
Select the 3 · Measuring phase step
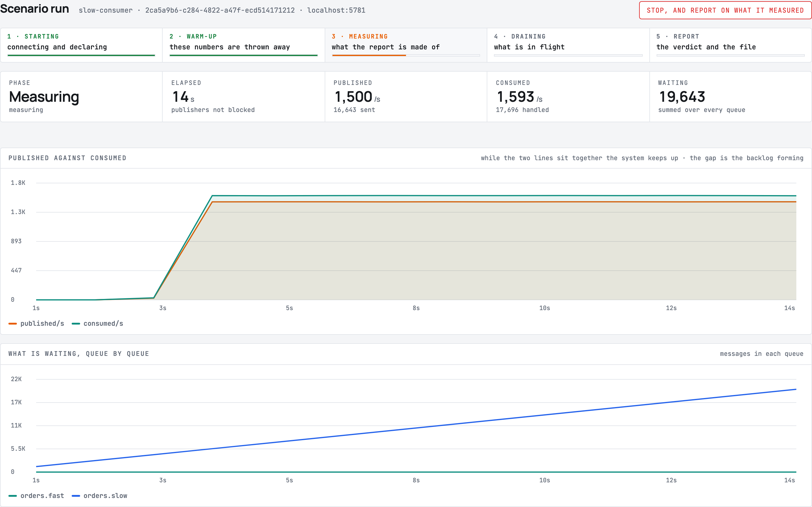tap(406, 45)
